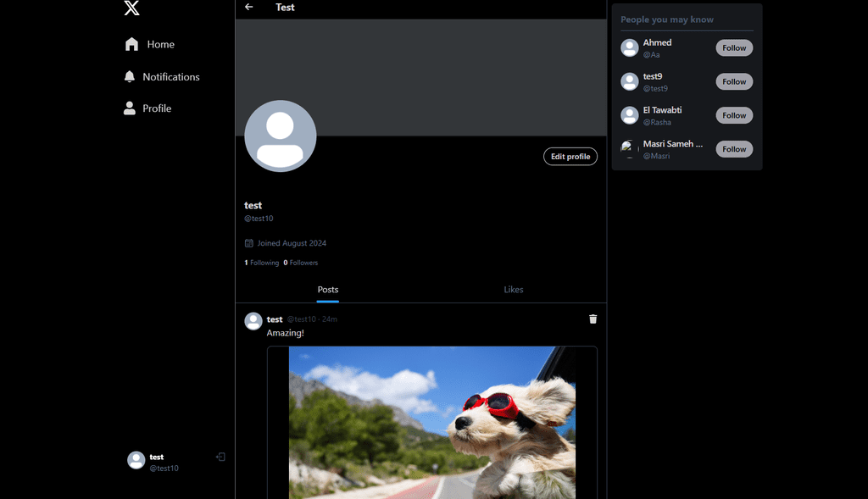Click the People you may know heading
The width and height of the screenshot is (868, 499).
point(667,19)
